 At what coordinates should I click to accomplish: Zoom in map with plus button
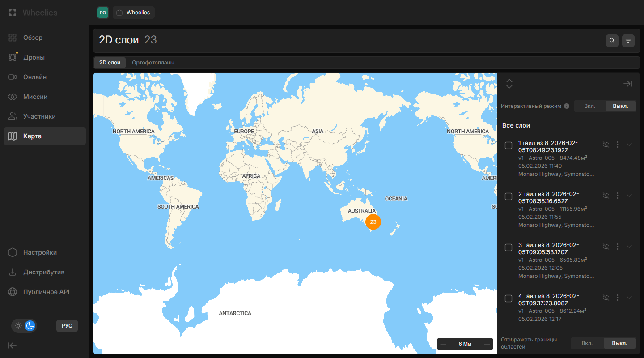point(487,344)
